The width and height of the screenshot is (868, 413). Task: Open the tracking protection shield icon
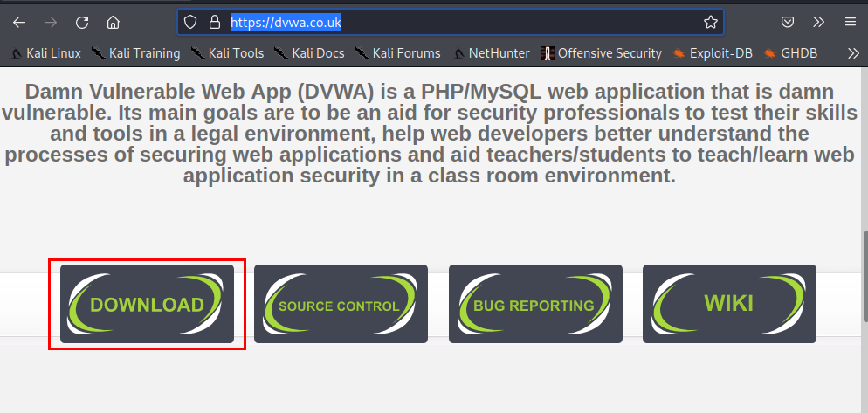point(190,22)
